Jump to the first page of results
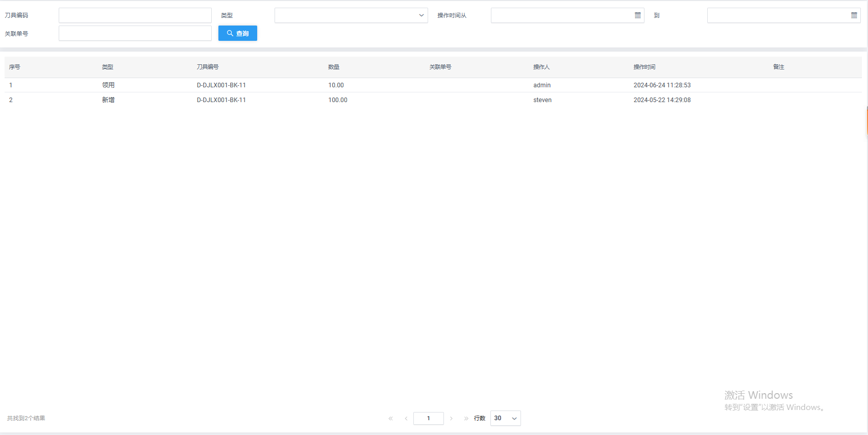Viewport: 868px width, 435px height. click(x=390, y=419)
